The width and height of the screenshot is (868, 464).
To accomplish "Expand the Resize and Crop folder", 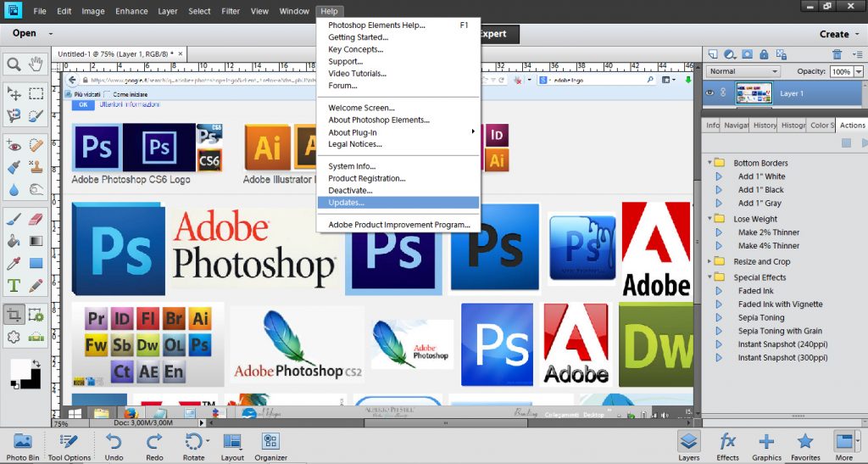I will click(709, 261).
